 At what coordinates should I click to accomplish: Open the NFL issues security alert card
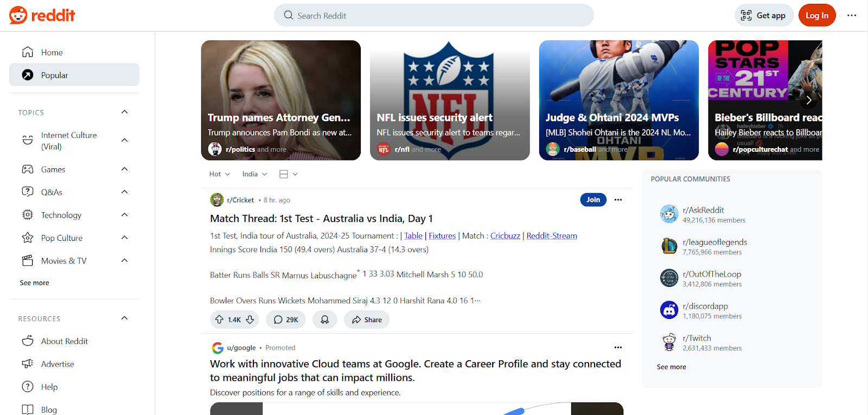[x=450, y=100]
